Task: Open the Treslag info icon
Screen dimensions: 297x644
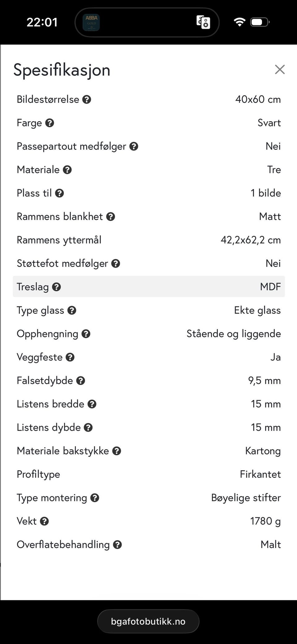Action: [x=56, y=287]
